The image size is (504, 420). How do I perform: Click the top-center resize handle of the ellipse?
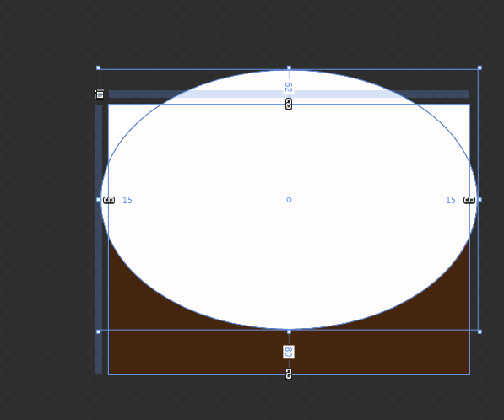[x=289, y=67]
